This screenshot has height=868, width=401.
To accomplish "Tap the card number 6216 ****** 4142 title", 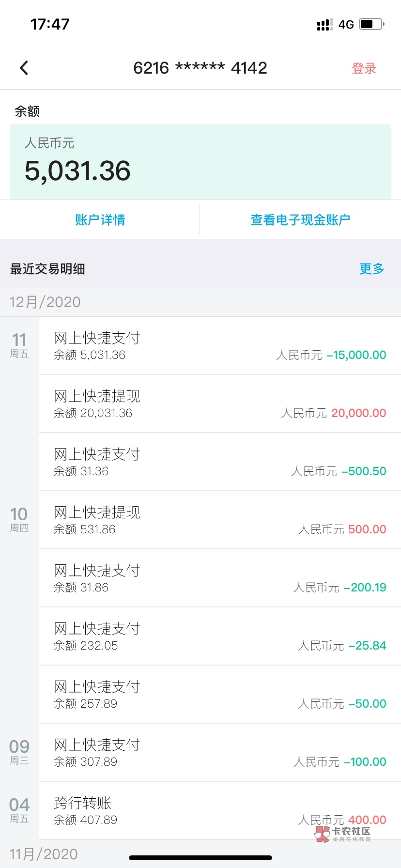I will [x=200, y=68].
